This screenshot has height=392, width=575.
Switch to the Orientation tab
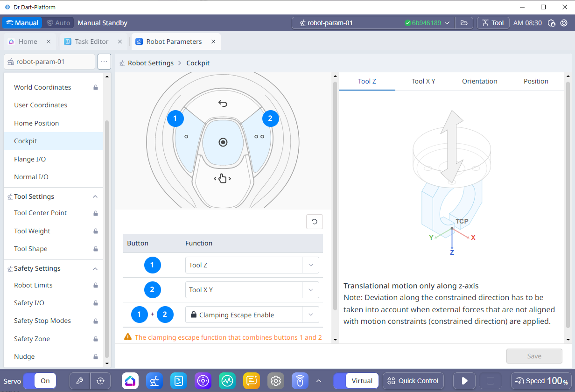(479, 81)
